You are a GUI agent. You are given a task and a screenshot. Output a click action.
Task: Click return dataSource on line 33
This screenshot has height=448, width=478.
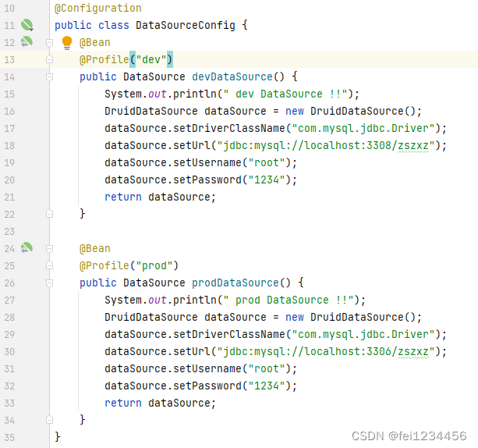(x=161, y=403)
